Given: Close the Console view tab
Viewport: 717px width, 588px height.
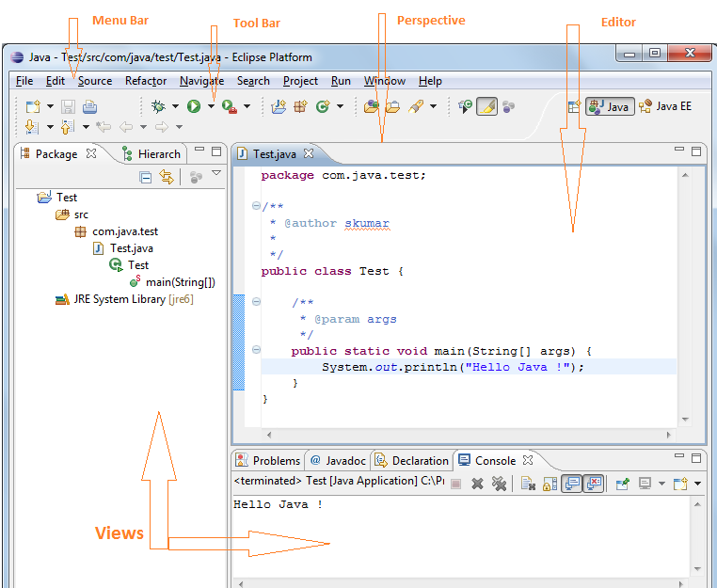Looking at the screenshot, I should tap(528, 460).
